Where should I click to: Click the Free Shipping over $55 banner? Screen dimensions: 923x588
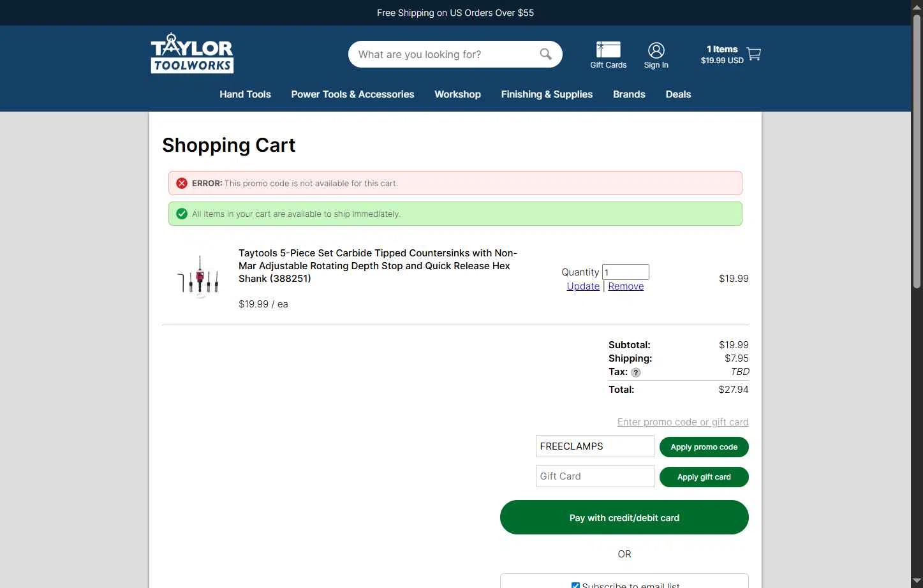coord(455,13)
